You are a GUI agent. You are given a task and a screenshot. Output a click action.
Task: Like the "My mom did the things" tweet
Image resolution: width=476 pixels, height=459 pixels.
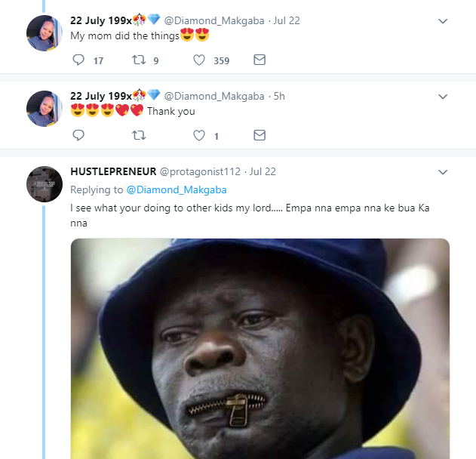click(x=199, y=60)
